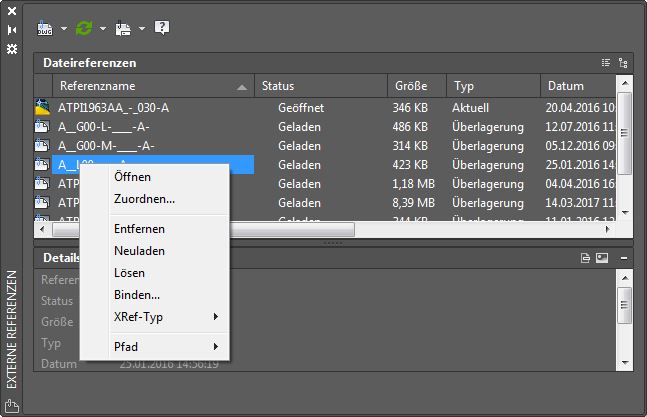Screen dimensions: 647x417
Task: Switch file references to tree view
Action: point(624,62)
